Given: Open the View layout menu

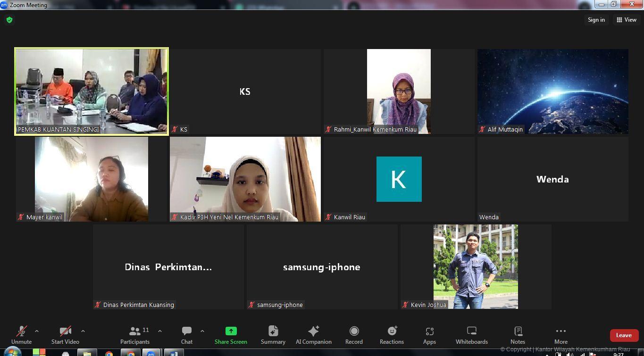Looking at the screenshot, I should click(x=627, y=20).
